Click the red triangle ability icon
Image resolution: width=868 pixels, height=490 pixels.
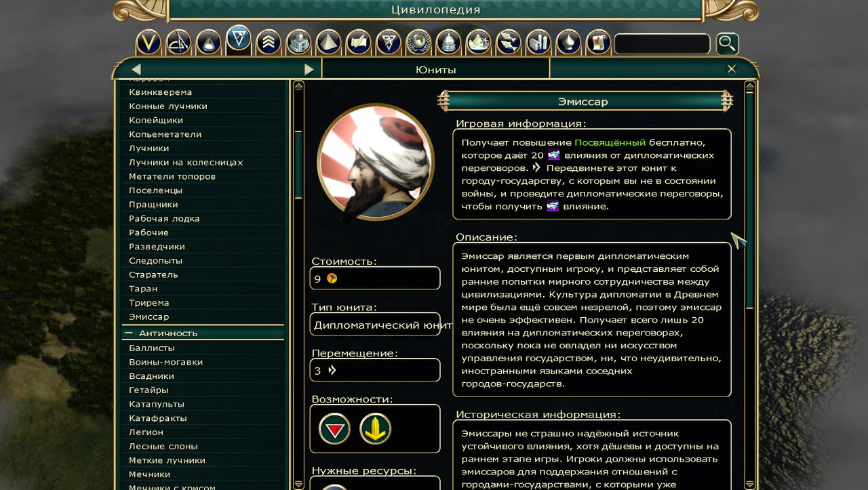334,429
